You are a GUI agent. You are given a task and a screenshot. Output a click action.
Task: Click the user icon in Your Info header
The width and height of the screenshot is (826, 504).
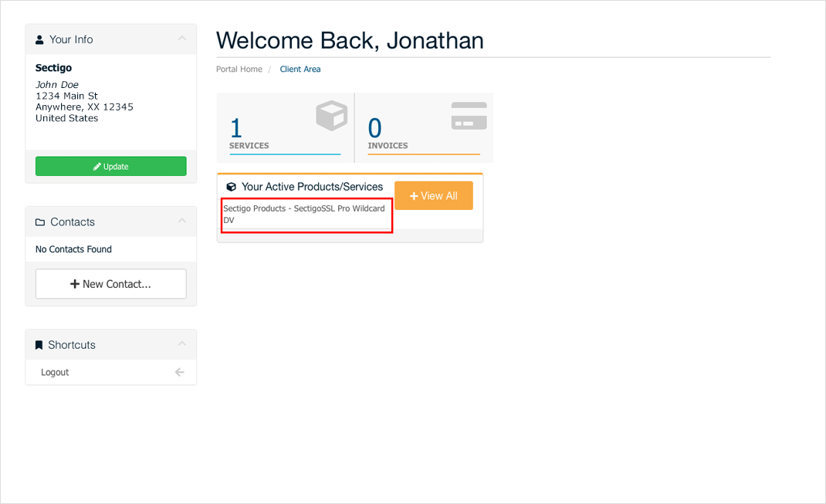[40, 39]
